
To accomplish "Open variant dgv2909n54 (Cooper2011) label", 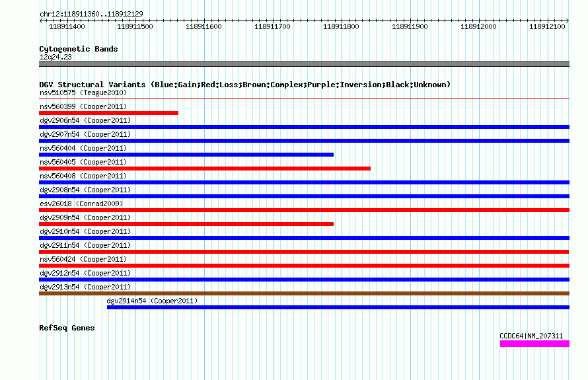I will pyautogui.click(x=85, y=217).
